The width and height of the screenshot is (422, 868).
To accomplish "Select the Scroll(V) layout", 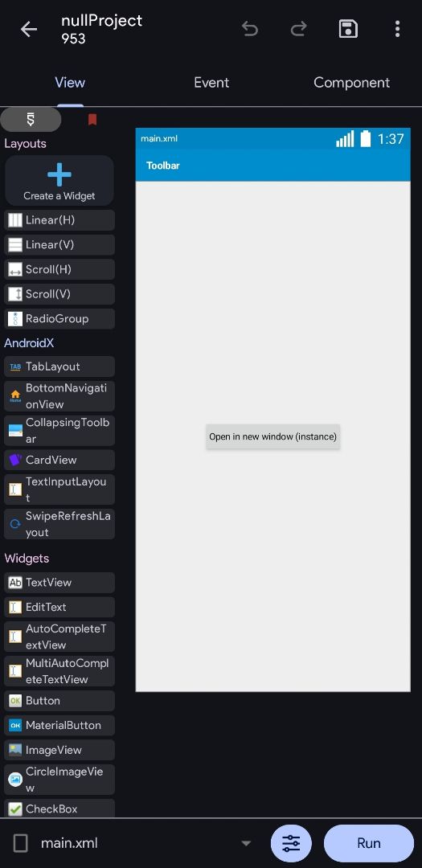I will pos(59,294).
